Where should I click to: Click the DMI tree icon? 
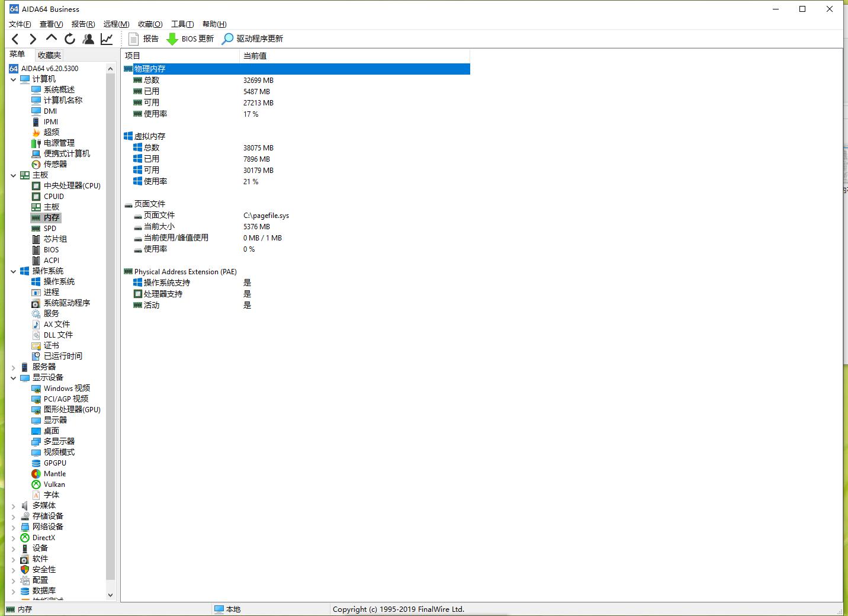36,111
